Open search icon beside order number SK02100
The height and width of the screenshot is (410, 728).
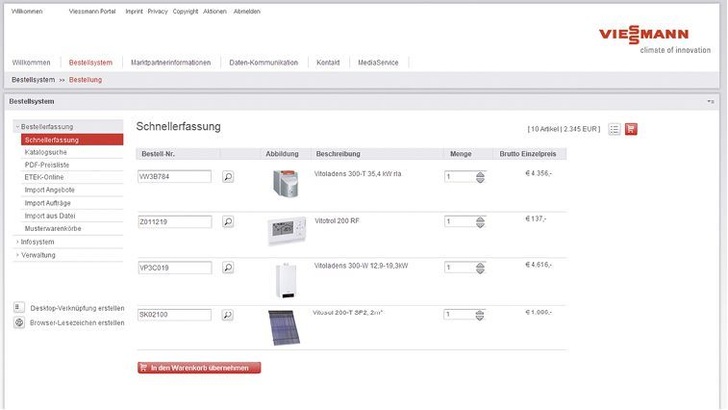(228, 315)
